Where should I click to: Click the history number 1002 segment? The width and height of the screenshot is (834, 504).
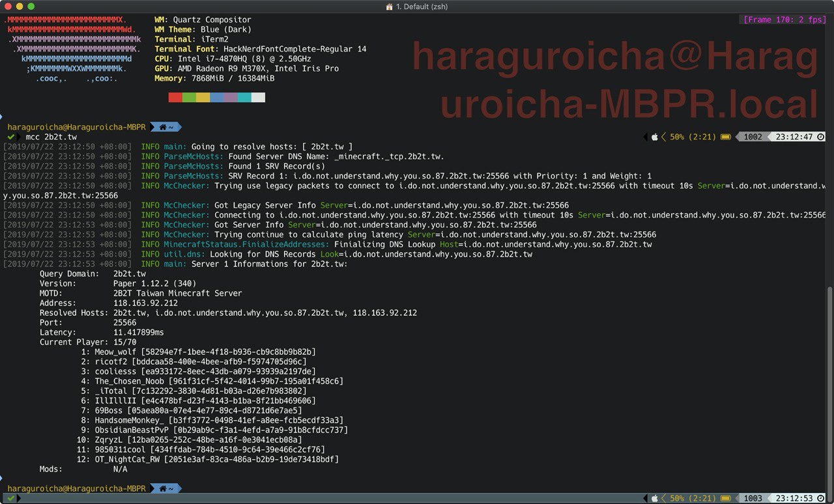[753, 137]
